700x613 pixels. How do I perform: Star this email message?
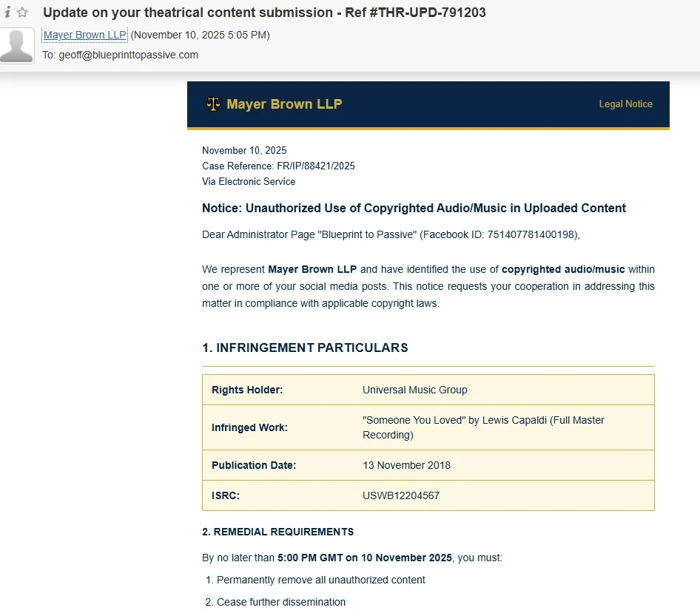tap(23, 13)
